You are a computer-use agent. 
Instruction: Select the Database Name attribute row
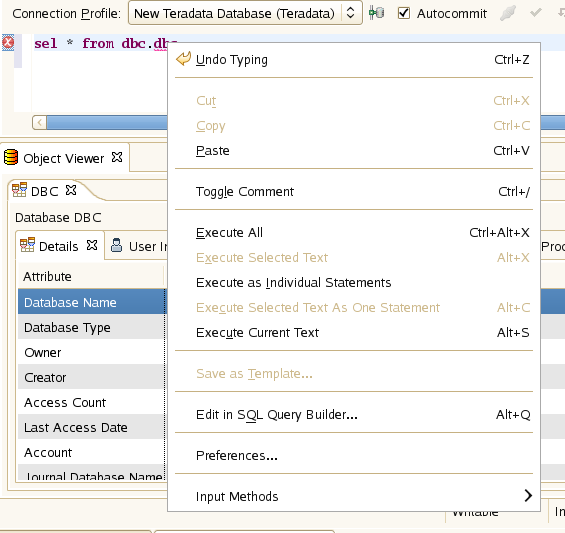[92, 302]
